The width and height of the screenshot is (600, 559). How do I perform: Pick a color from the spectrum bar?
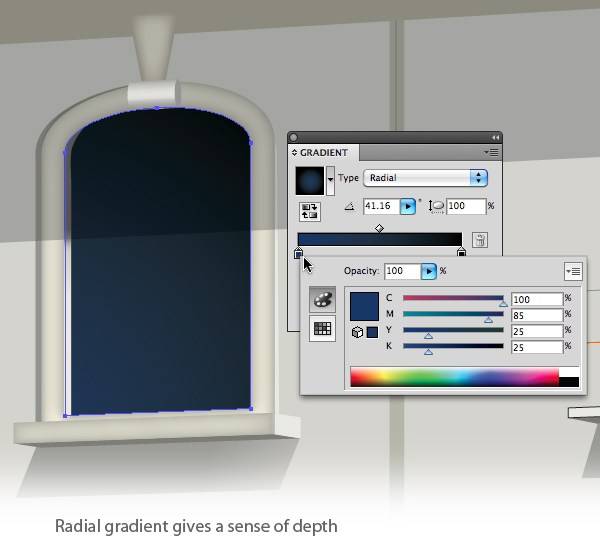[x=454, y=377]
